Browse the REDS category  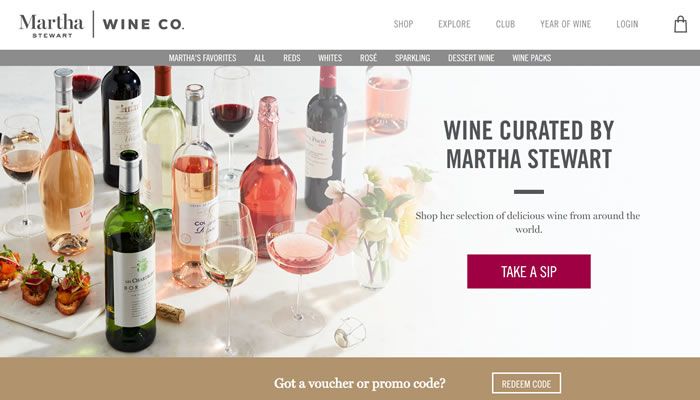click(x=292, y=58)
